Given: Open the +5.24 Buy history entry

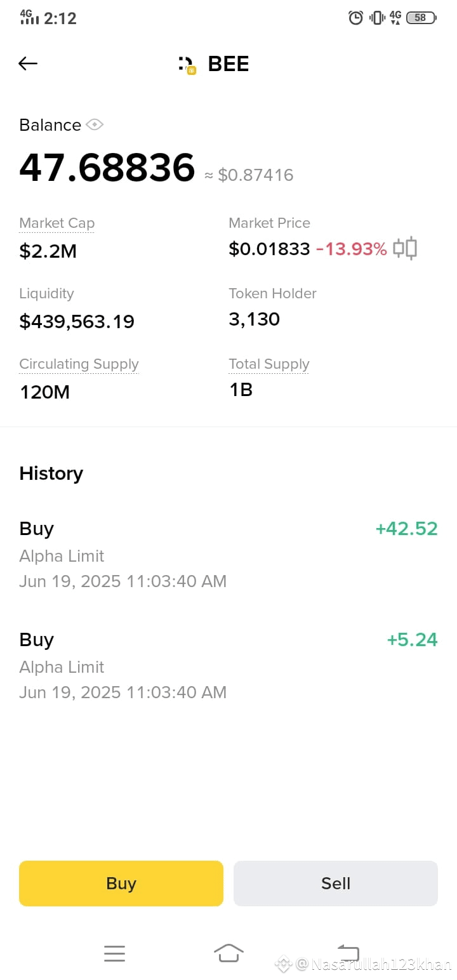Looking at the screenshot, I should pos(228,665).
